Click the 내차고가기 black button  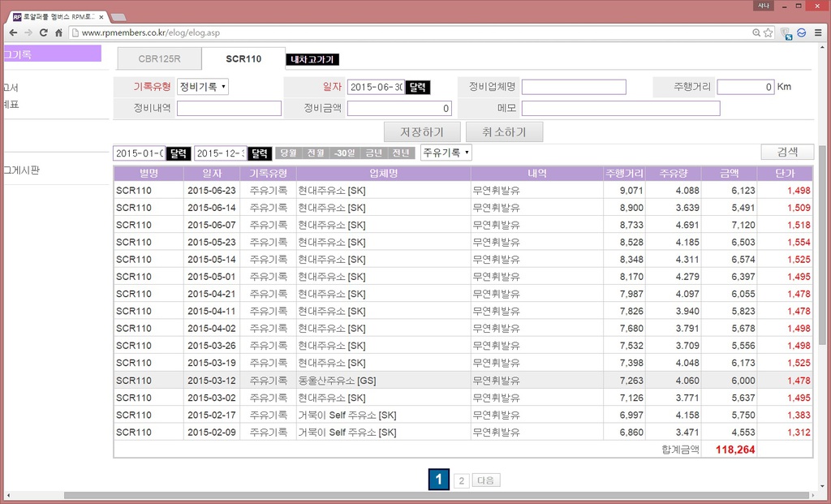[312, 59]
